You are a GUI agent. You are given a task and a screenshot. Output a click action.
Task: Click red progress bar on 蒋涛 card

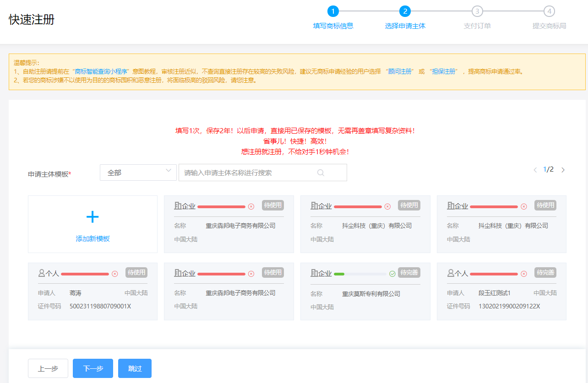(x=85, y=274)
